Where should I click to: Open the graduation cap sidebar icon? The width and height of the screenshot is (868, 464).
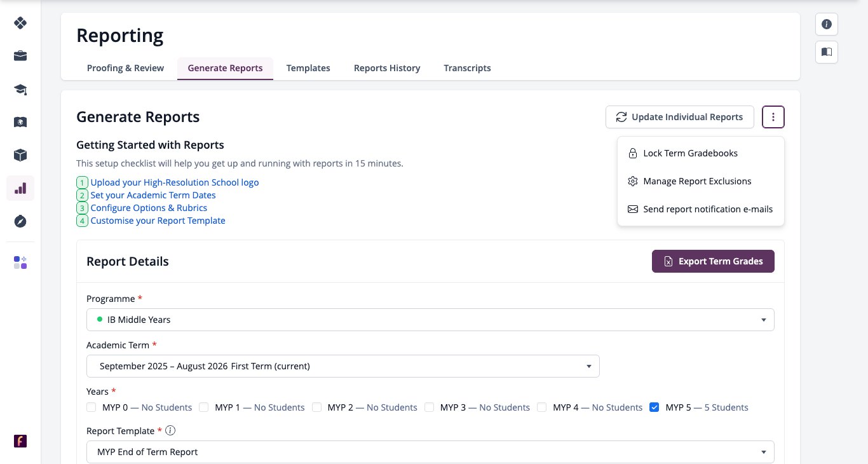[20, 89]
